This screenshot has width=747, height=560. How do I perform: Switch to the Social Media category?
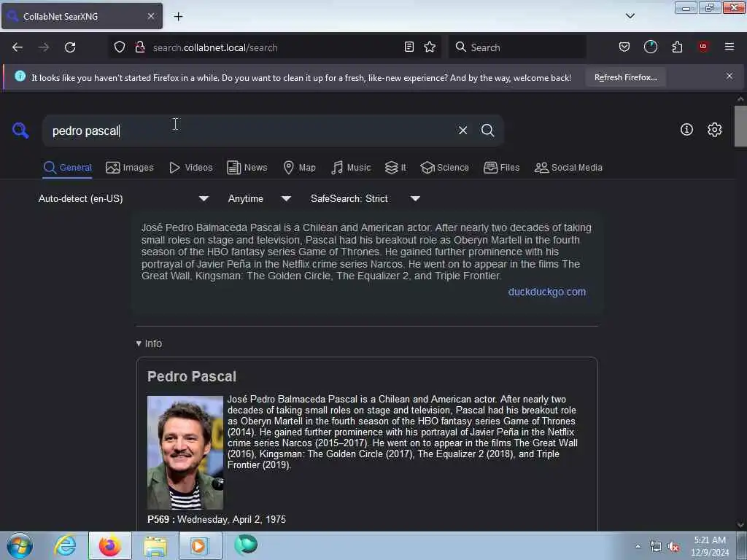pyautogui.click(x=568, y=168)
